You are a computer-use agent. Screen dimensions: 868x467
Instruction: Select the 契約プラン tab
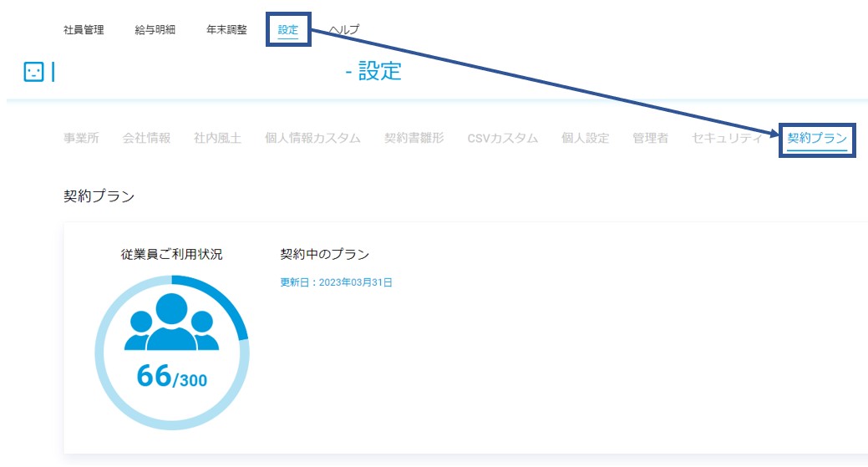click(x=817, y=139)
